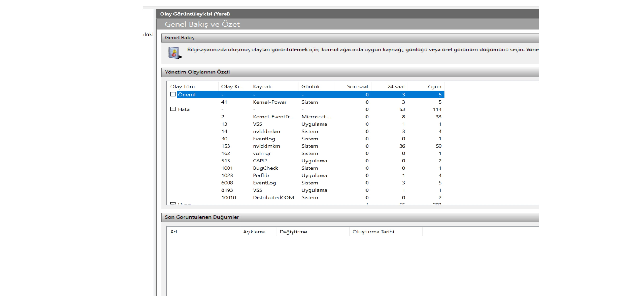Click the Olay Görüntüleyicisi (Yerel) title bar
Viewport: 644px width, 308px height.
coord(347,14)
